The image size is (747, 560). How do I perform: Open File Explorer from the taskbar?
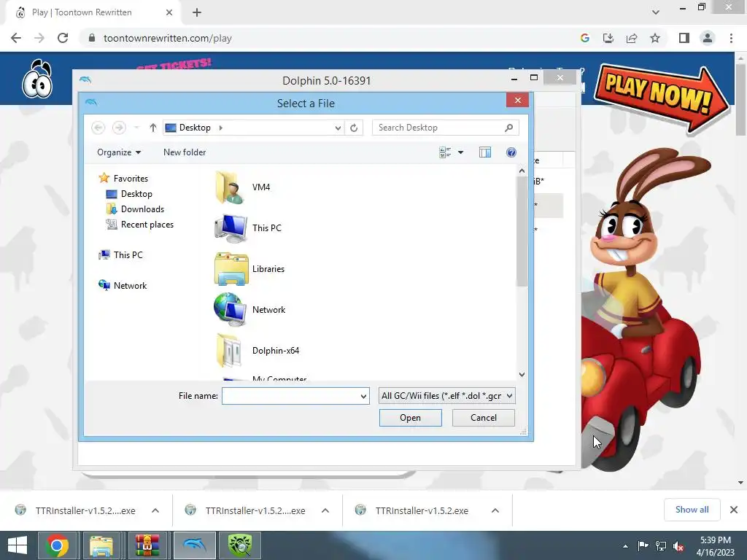coord(101,545)
